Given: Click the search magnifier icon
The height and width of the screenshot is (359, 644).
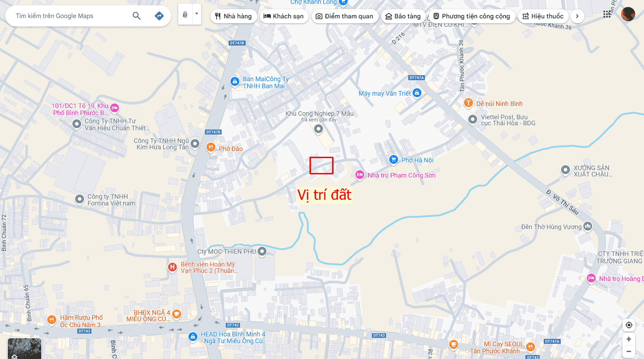Looking at the screenshot, I should click(137, 16).
